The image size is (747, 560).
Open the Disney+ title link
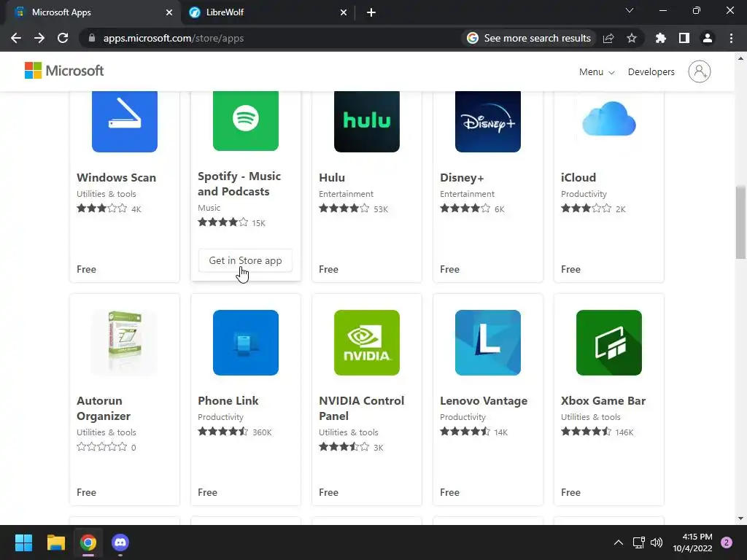[462, 178]
